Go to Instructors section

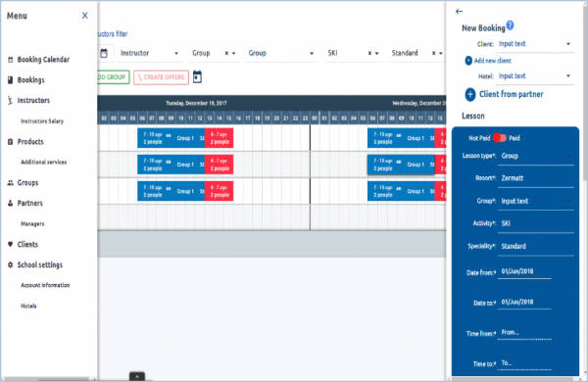point(33,101)
